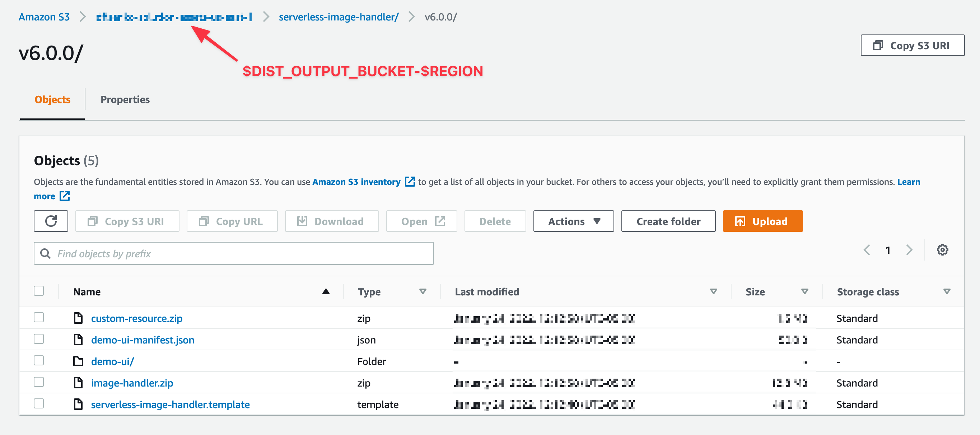Switch to the Properties tab

125,99
